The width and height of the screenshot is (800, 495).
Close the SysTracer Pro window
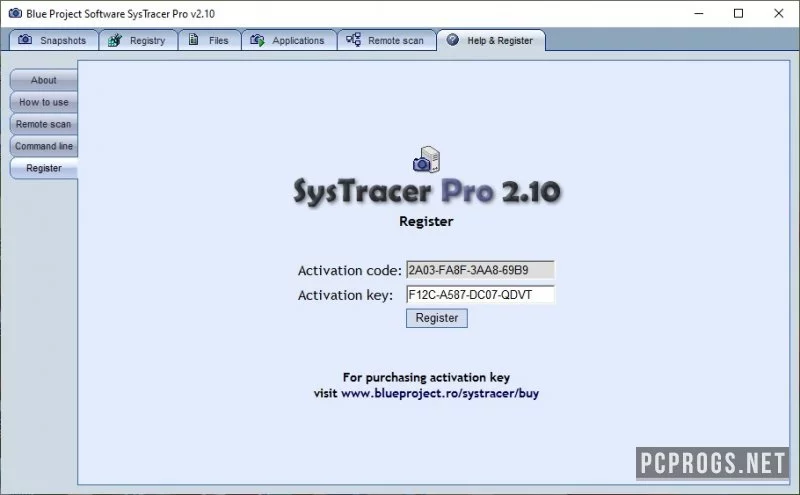tap(779, 13)
